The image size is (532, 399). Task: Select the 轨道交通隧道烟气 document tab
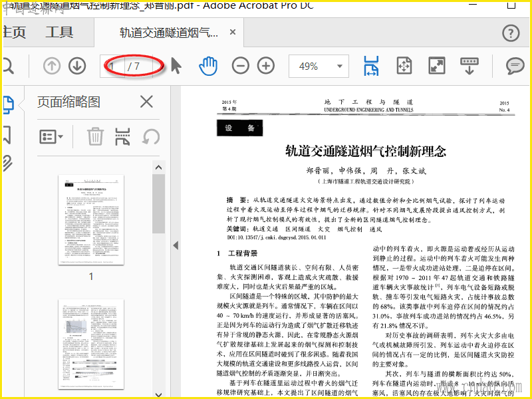[168, 33]
